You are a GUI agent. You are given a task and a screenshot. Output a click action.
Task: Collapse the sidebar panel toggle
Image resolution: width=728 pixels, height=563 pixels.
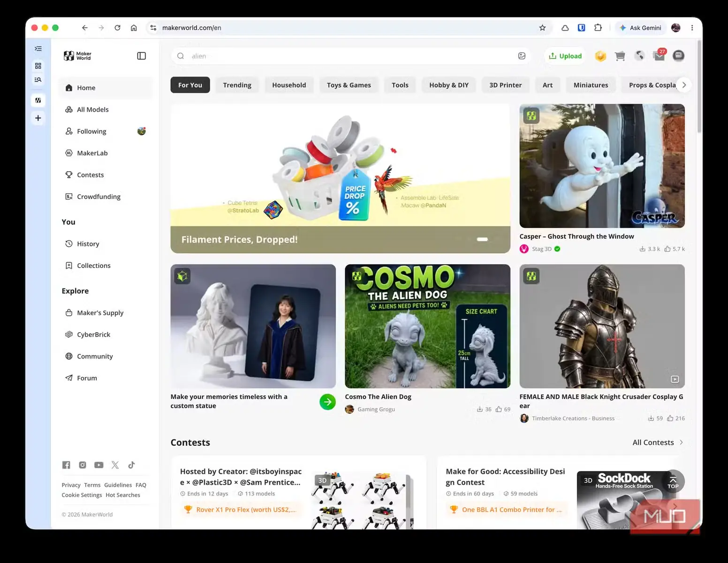click(x=141, y=56)
